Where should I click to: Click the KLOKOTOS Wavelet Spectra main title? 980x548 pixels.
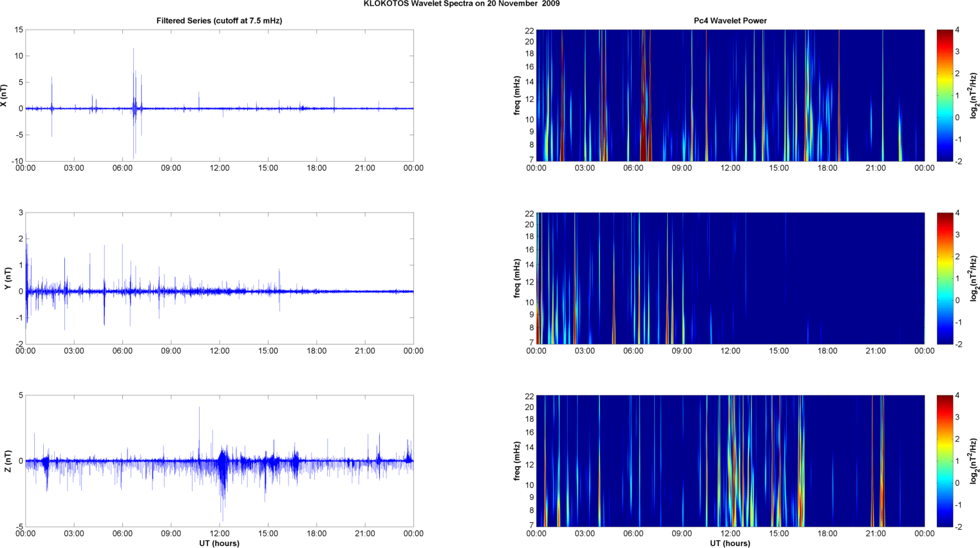coord(461,4)
